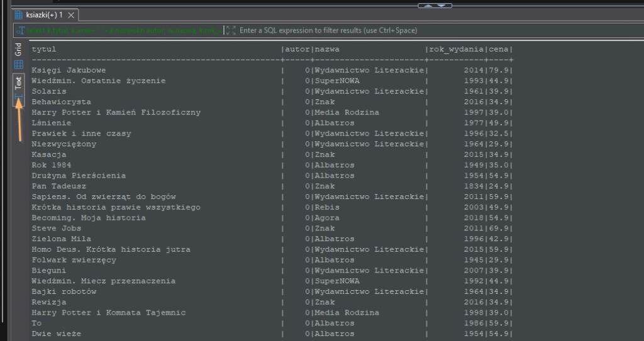
Task: Click the down arrow on the panel divider
Action: point(442,5)
